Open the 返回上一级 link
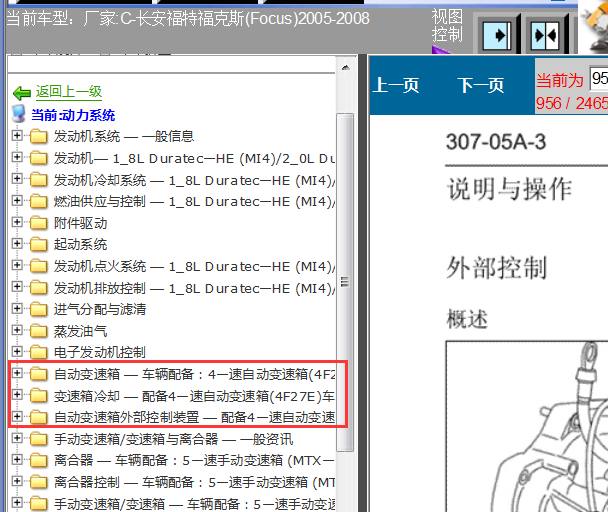 [x=69, y=92]
